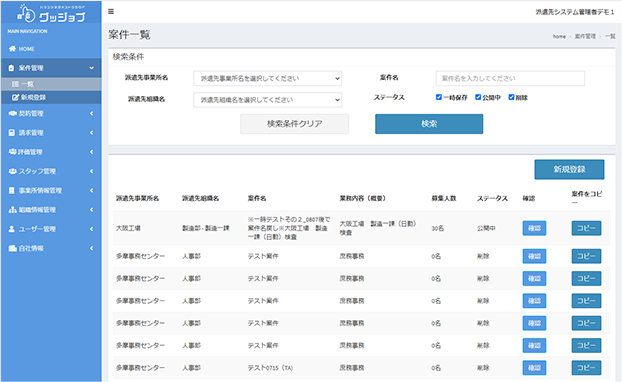Expand the 組織情報管理 menu chevron
The image size is (622, 382).
coord(92,210)
